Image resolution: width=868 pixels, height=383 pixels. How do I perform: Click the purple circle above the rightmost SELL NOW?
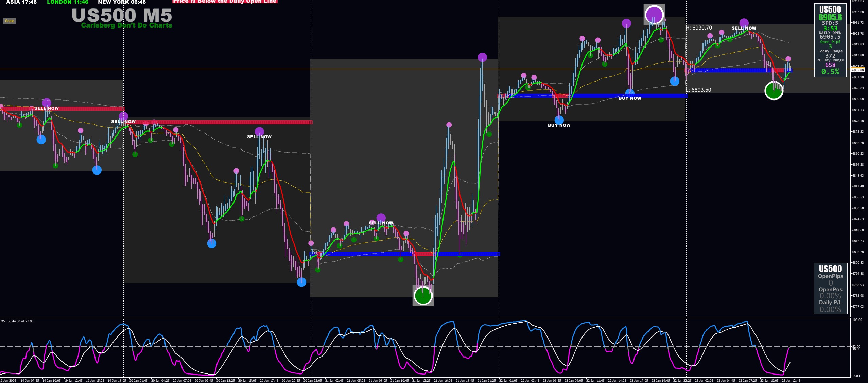[x=744, y=23]
